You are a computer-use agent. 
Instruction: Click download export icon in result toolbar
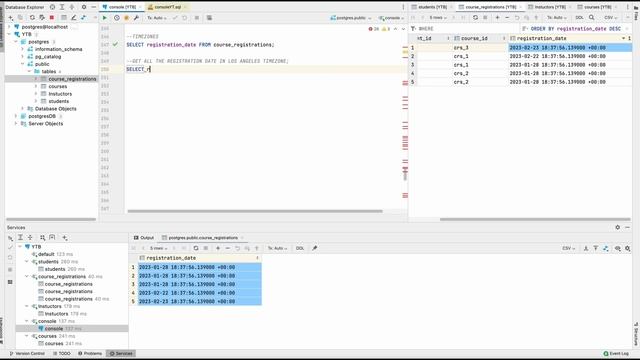point(586,248)
